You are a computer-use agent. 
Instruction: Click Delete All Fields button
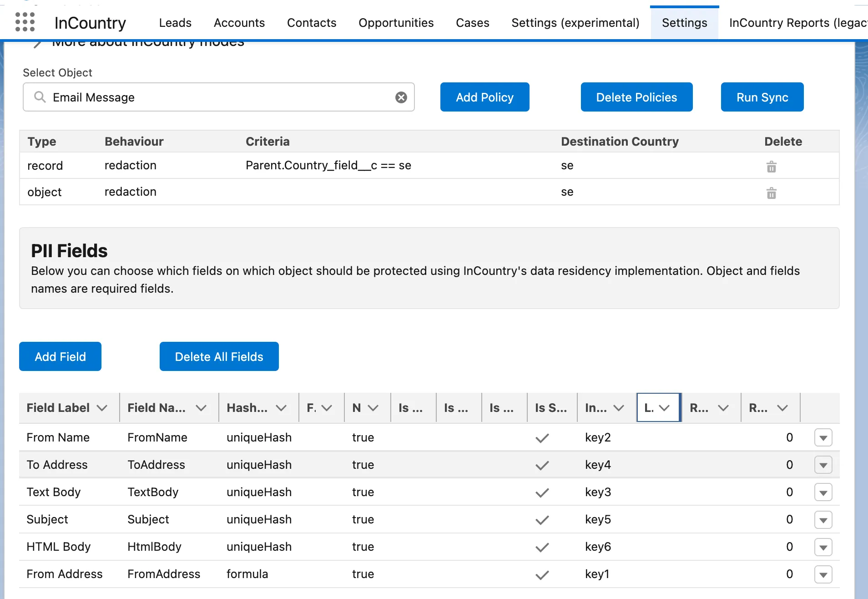click(219, 356)
